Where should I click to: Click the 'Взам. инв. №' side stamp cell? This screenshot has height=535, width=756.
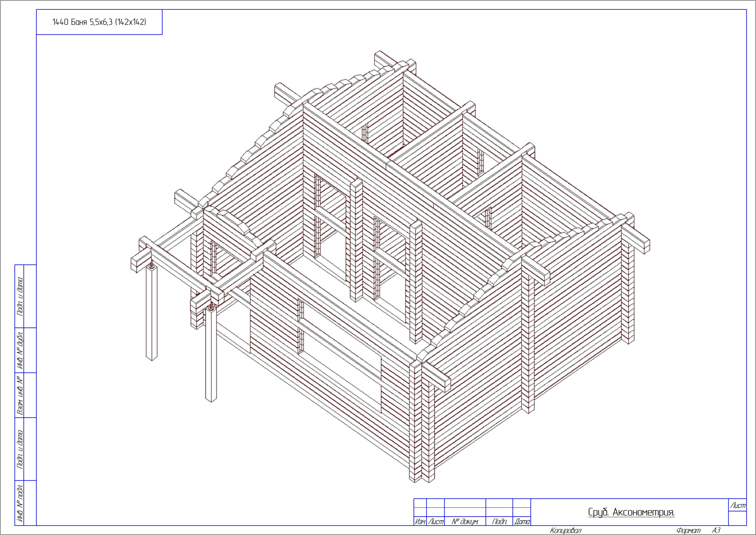(20, 395)
